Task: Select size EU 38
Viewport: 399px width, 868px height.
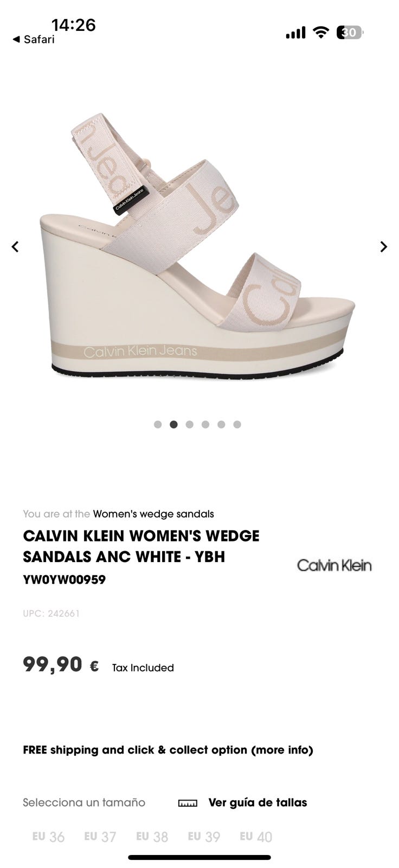Action: (x=152, y=837)
